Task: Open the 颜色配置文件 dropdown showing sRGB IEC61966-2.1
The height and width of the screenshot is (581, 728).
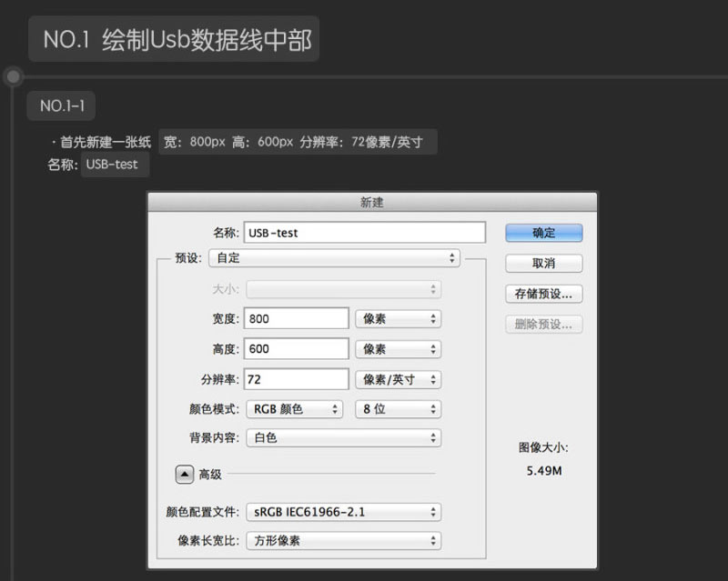Action: (x=343, y=512)
